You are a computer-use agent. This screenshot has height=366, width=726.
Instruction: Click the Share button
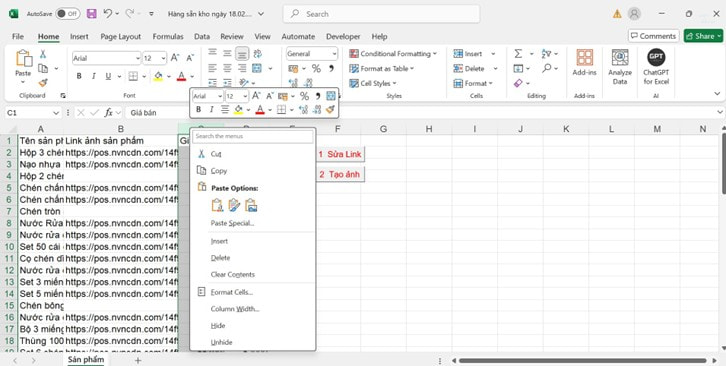[x=703, y=36]
